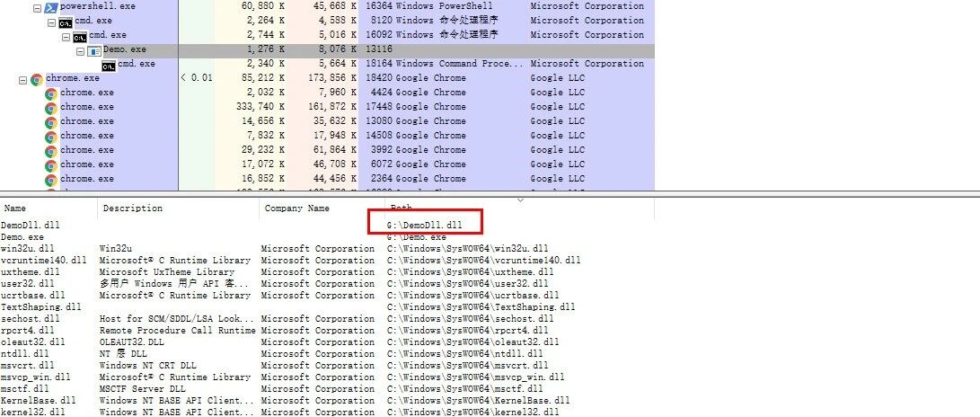Click the cmd.exe icon with PID 16092

(x=80, y=36)
